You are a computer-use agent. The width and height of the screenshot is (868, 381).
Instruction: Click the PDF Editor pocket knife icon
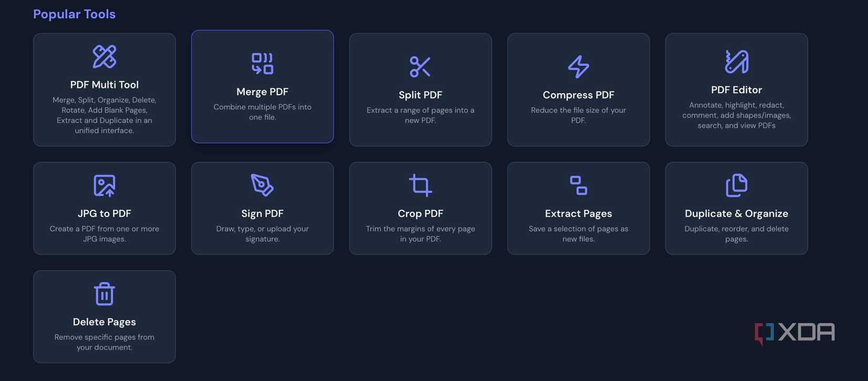(736, 62)
